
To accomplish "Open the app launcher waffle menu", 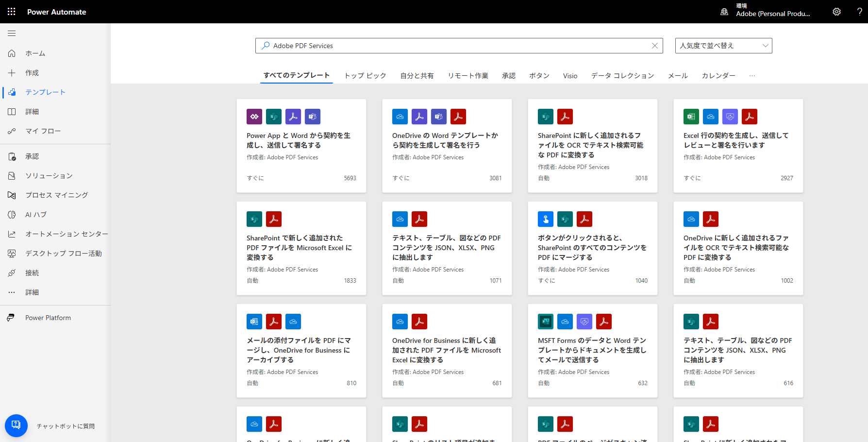I will (11, 11).
